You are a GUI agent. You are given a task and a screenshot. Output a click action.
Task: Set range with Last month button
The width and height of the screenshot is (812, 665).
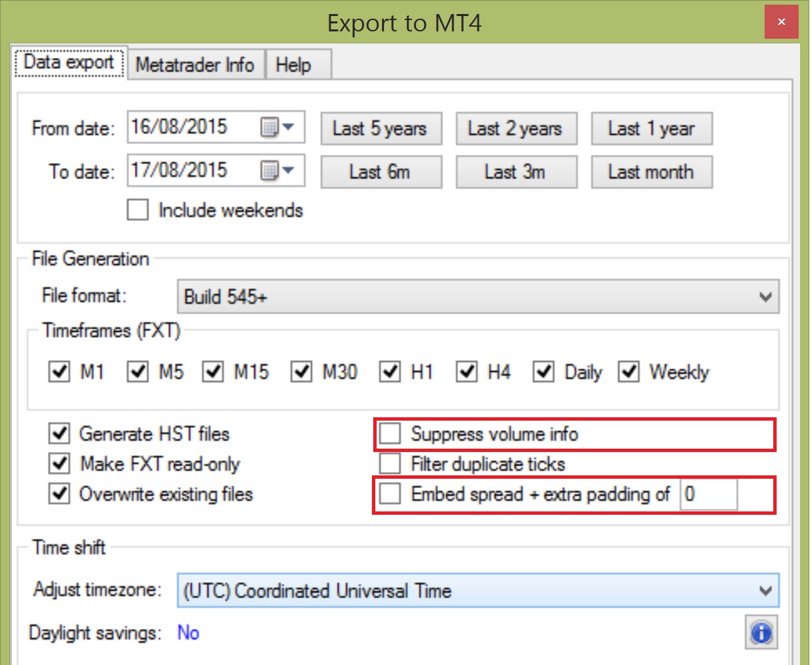coord(652,172)
